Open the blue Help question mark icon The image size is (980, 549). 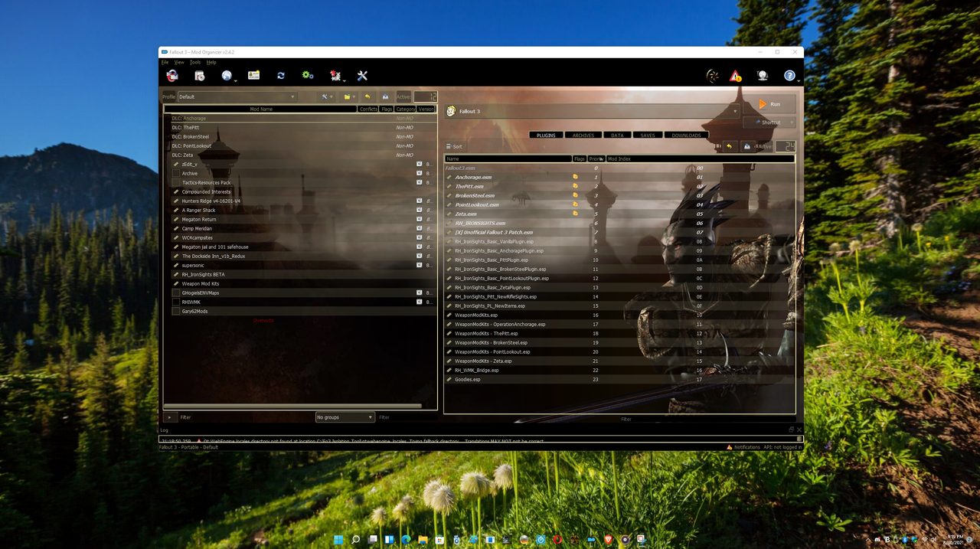coord(789,76)
